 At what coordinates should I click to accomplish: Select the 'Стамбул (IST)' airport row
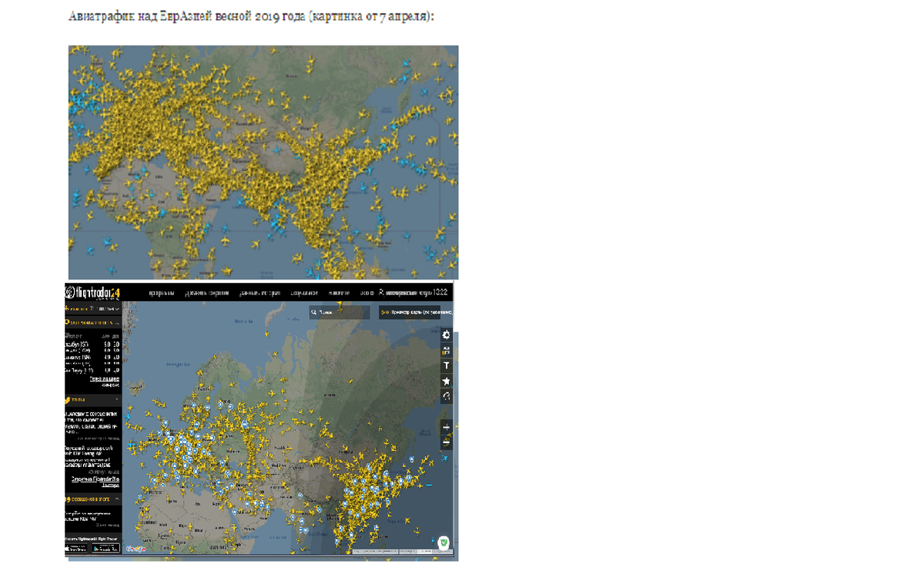click(92, 344)
